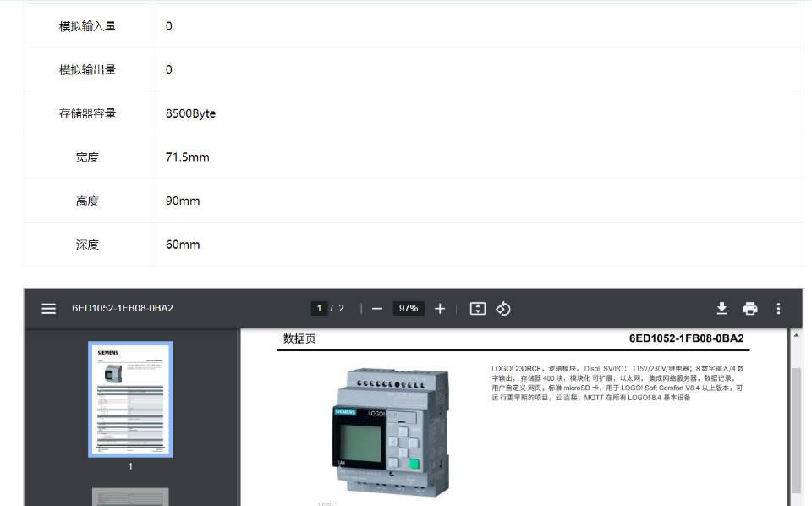Print the PDF document
The image size is (812, 506).
750,309
